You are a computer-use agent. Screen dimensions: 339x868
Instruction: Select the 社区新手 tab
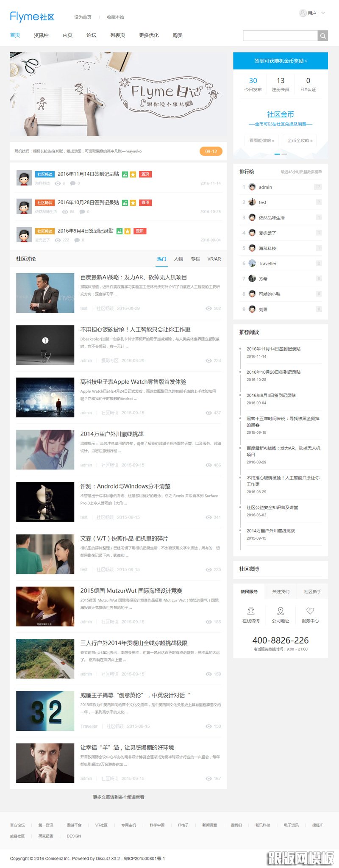313,591
